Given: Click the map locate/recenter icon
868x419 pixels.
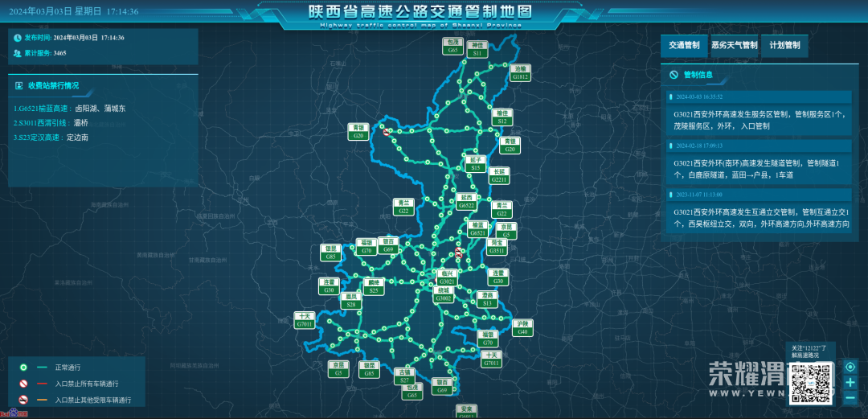Looking at the screenshot, I should pos(850,367).
